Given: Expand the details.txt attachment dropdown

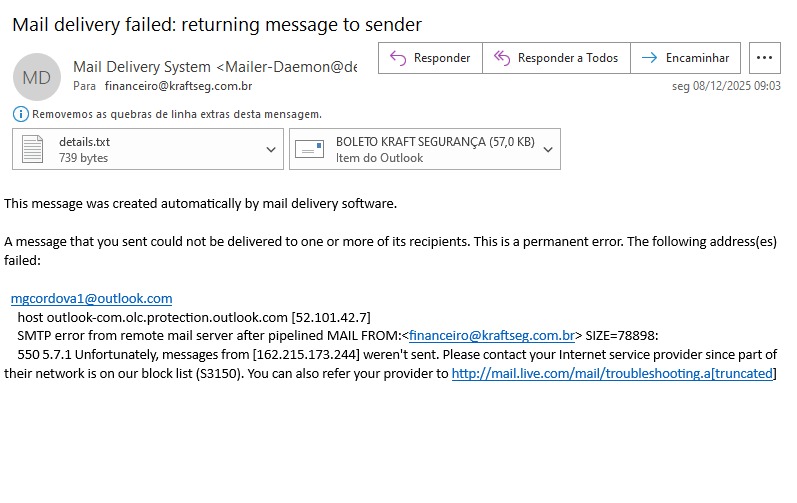Looking at the screenshot, I should pyautogui.click(x=271, y=150).
